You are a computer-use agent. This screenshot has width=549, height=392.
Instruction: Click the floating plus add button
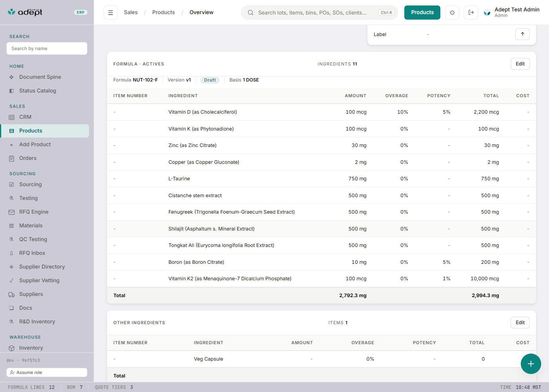point(531,364)
